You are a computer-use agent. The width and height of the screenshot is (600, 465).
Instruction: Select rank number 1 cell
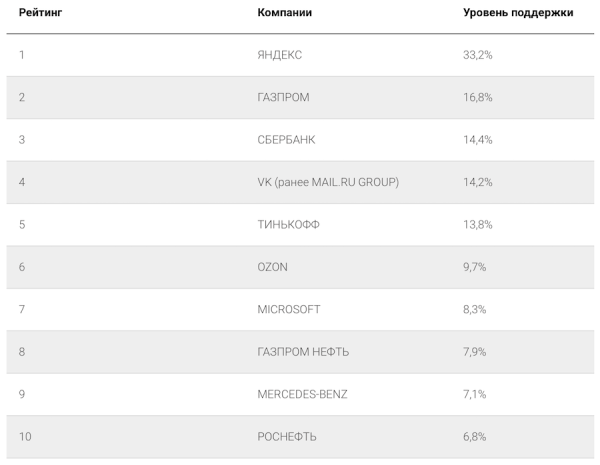pos(21,54)
